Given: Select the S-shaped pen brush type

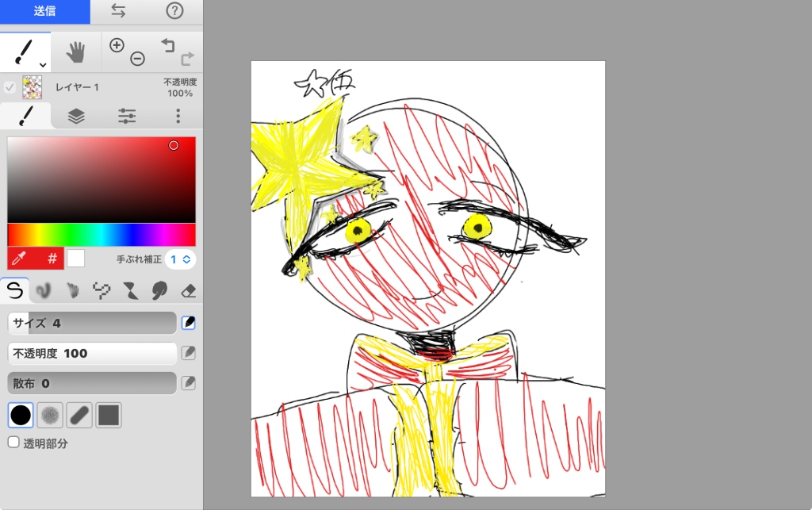Looking at the screenshot, I should click(14, 290).
